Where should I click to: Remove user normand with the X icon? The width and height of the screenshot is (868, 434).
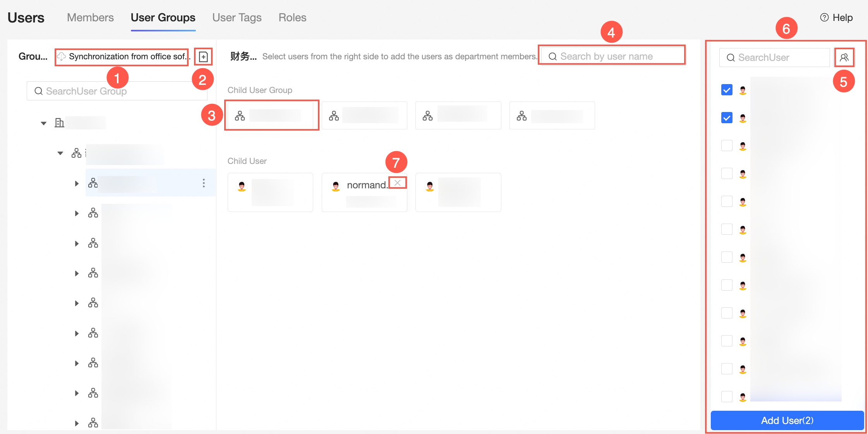click(x=397, y=183)
